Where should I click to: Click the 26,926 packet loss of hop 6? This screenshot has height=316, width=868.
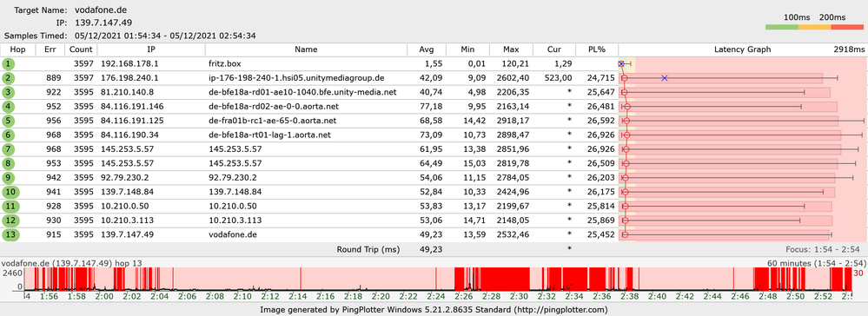600,135
